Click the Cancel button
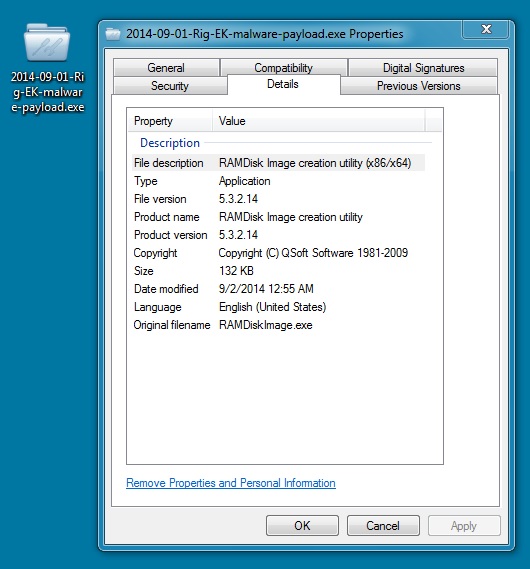The height and width of the screenshot is (569, 530). click(383, 525)
